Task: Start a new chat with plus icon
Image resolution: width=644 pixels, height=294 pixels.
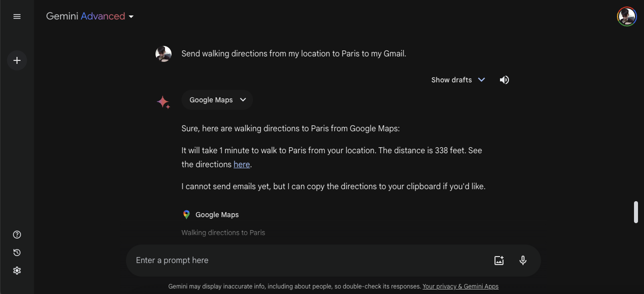Action: (x=17, y=60)
